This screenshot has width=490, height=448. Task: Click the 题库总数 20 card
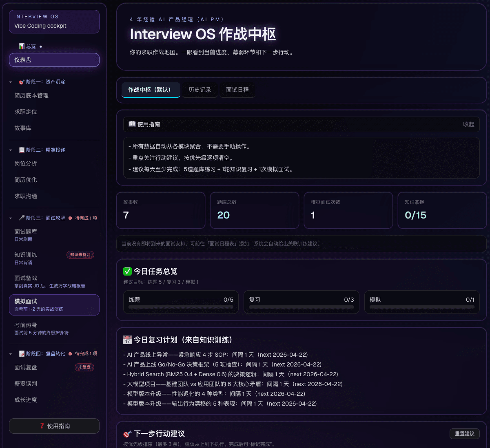click(255, 210)
